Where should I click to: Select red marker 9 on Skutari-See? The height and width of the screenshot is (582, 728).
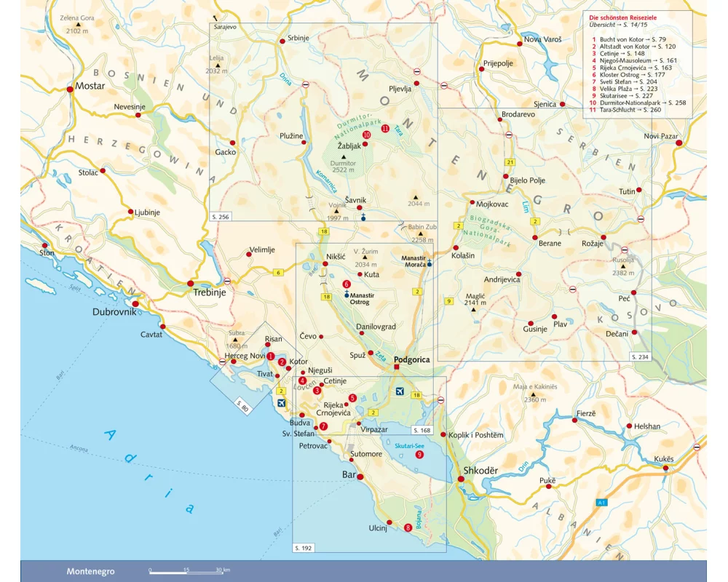click(x=419, y=455)
